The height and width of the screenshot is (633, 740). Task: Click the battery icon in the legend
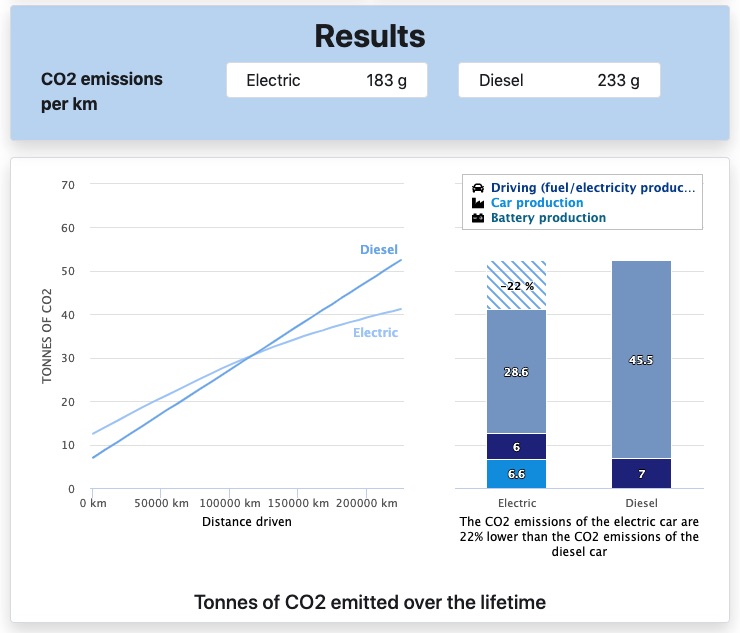click(478, 218)
